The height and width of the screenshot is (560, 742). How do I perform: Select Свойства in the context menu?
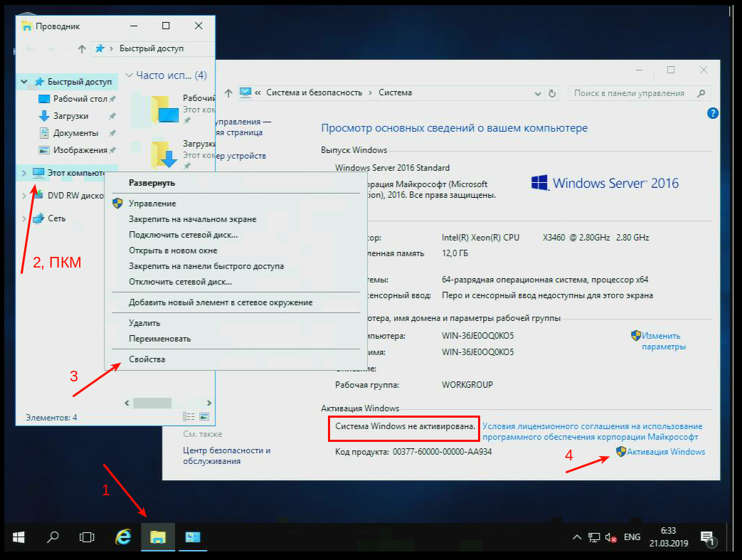[x=147, y=359]
